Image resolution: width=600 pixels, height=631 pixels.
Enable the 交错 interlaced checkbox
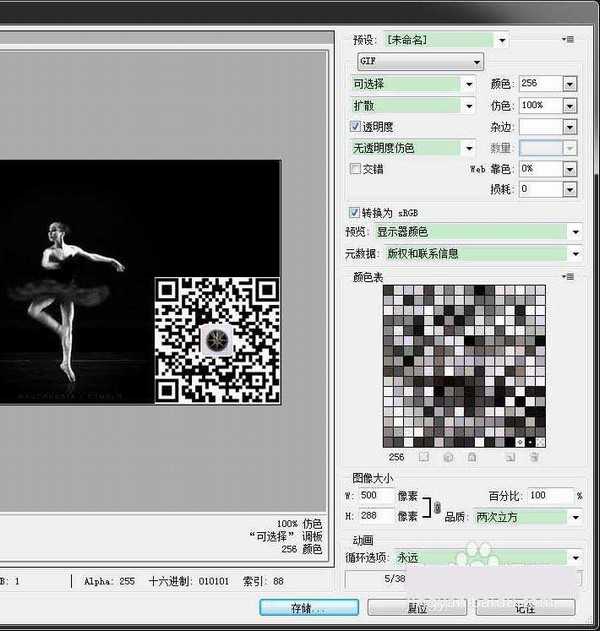[x=355, y=169]
